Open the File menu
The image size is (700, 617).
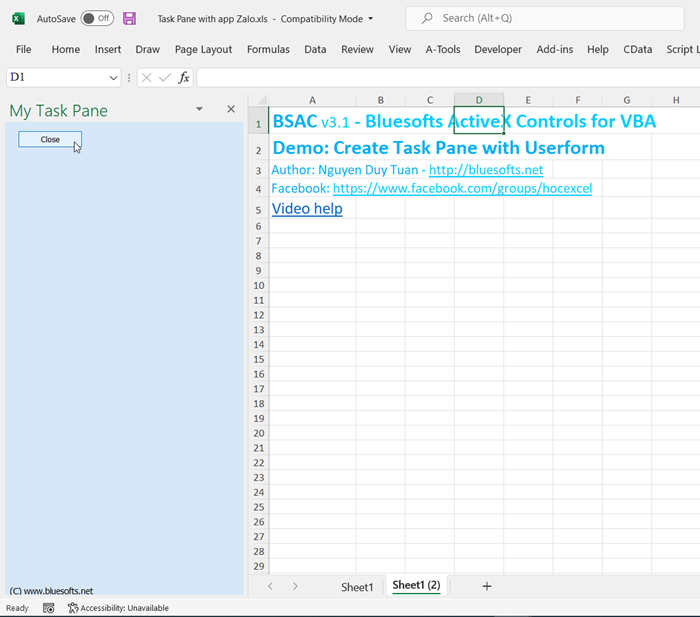24,49
